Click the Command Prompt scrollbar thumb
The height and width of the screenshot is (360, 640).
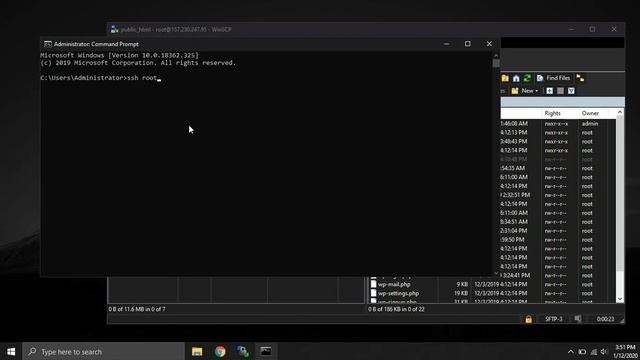pyautogui.click(x=496, y=63)
